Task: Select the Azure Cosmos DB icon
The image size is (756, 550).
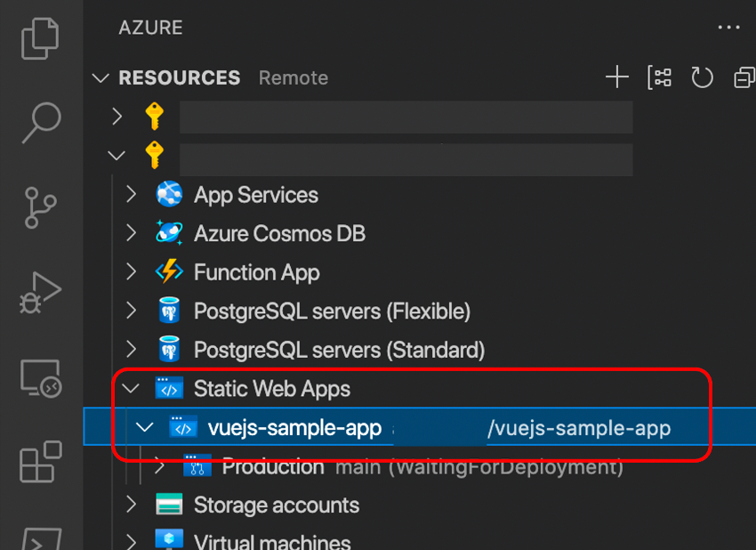Action: tap(171, 233)
